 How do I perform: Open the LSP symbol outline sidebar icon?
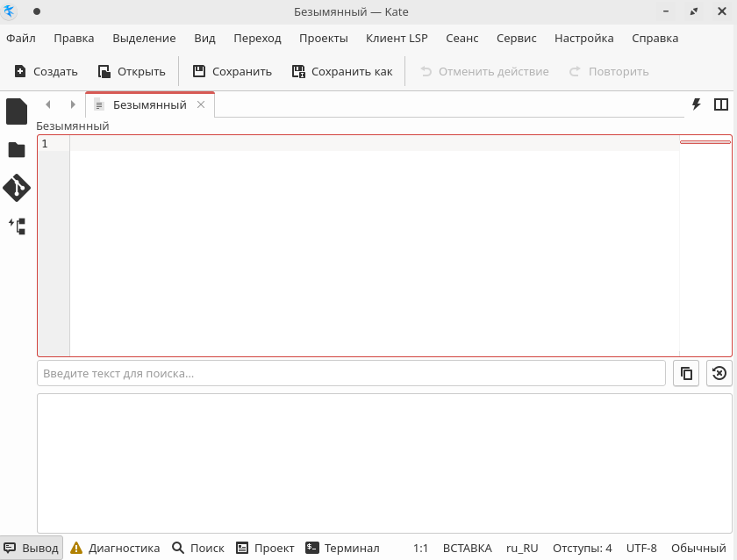(x=17, y=226)
